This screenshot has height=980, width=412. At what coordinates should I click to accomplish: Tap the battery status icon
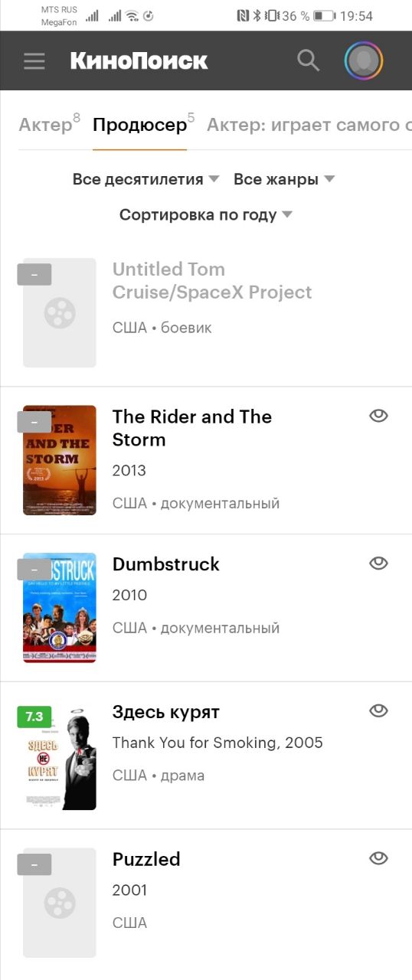[324, 16]
